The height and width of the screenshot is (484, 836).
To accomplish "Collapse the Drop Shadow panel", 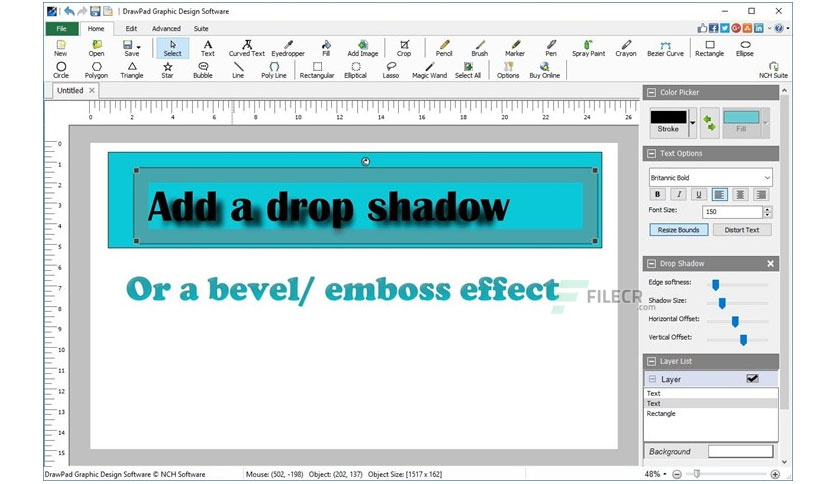I will pyautogui.click(x=651, y=263).
